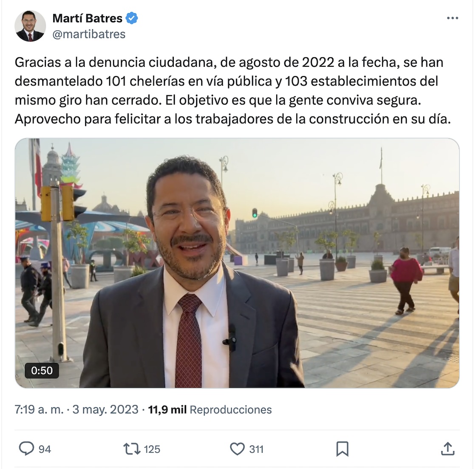Like the tweet with the heart icon
Viewport: 476px width, 469px height.
click(237, 449)
